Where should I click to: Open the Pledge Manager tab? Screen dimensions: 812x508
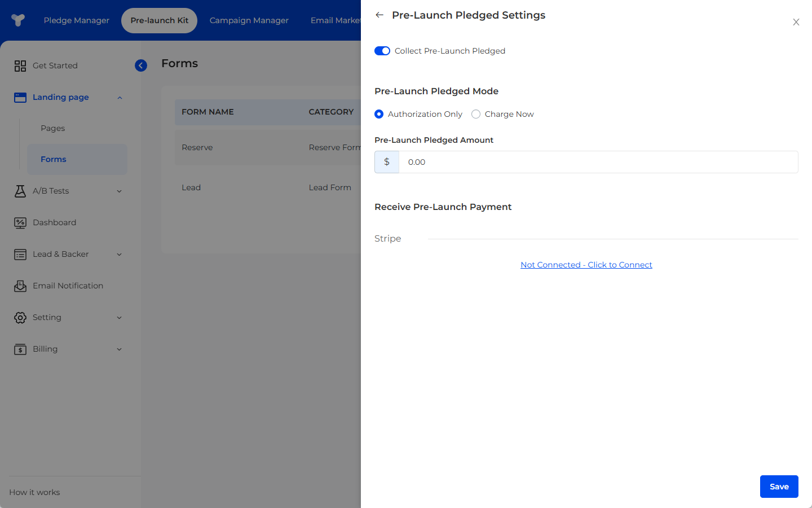point(77,20)
